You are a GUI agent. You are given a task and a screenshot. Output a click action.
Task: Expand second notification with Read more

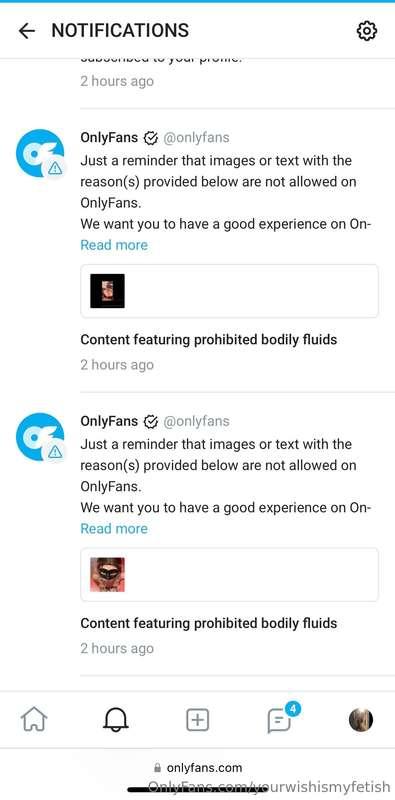pos(114,529)
